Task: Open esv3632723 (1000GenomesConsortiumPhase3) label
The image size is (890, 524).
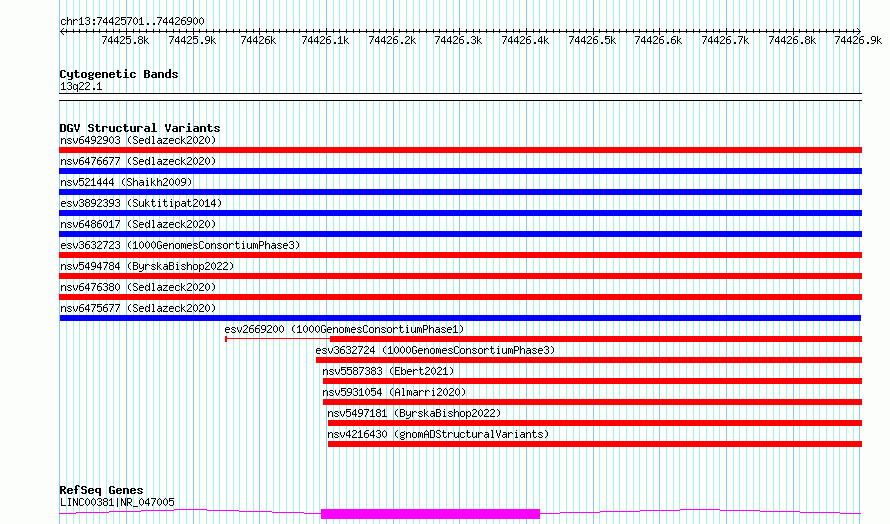Action: [x=180, y=245]
